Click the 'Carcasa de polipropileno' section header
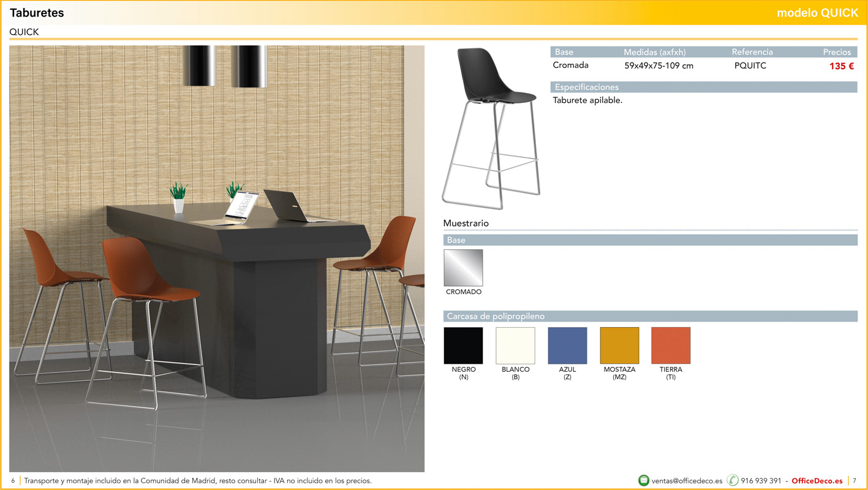Image resolution: width=868 pixels, height=490 pixels. point(650,316)
